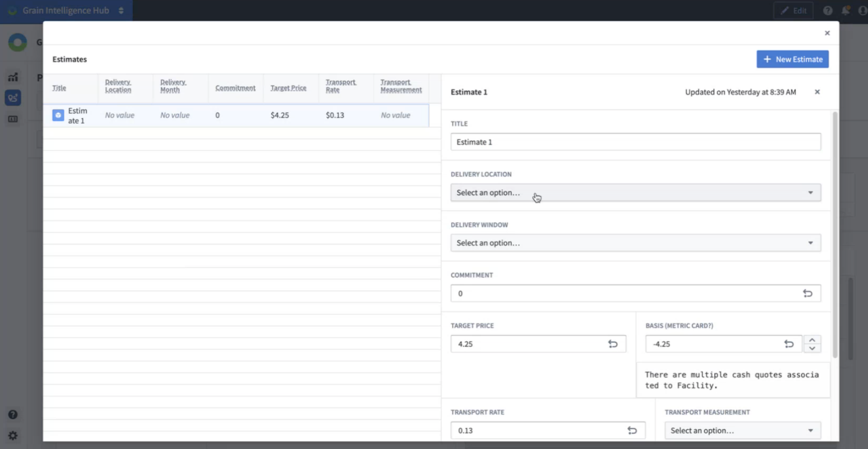868x449 pixels.
Task: Close the Estimates modal dialog
Action: click(x=827, y=33)
